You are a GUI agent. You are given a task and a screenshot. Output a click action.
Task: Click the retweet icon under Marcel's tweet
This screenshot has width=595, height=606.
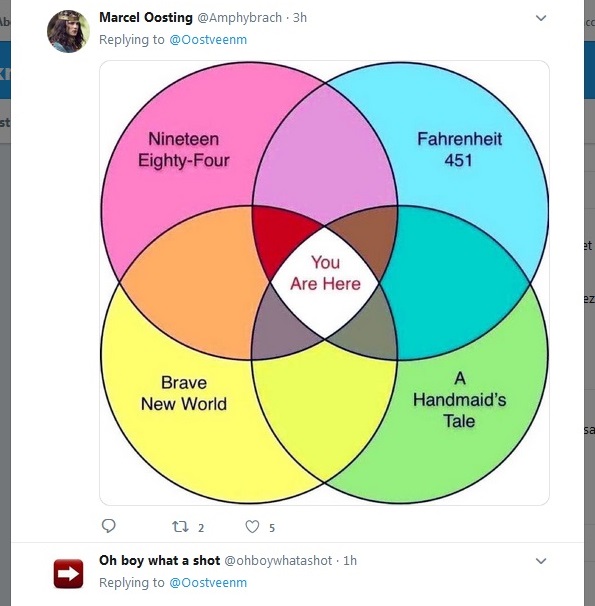pos(180,526)
